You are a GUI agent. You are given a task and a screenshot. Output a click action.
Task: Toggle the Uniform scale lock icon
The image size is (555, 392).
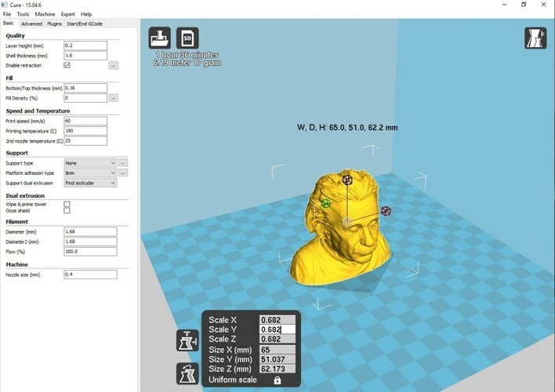click(277, 380)
